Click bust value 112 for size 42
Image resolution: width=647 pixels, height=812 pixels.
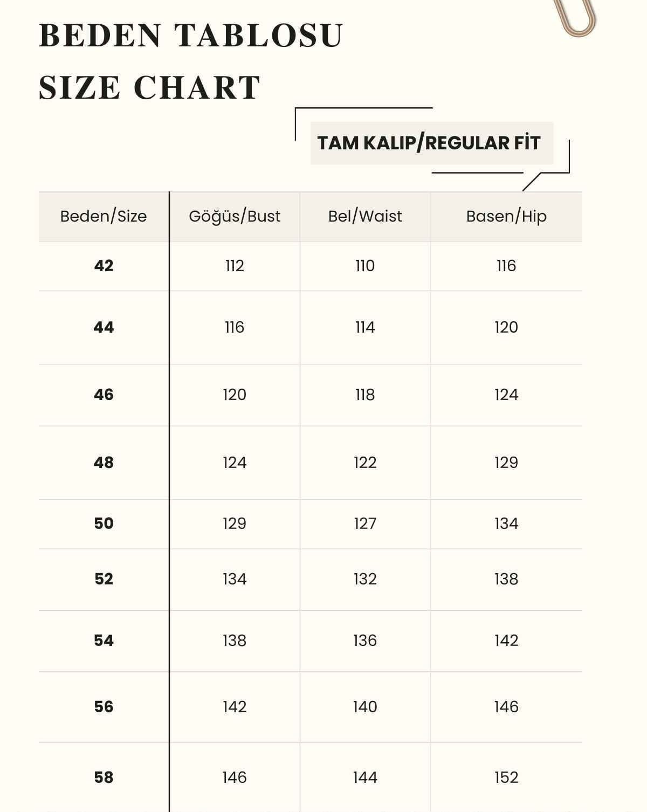[x=235, y=266]
